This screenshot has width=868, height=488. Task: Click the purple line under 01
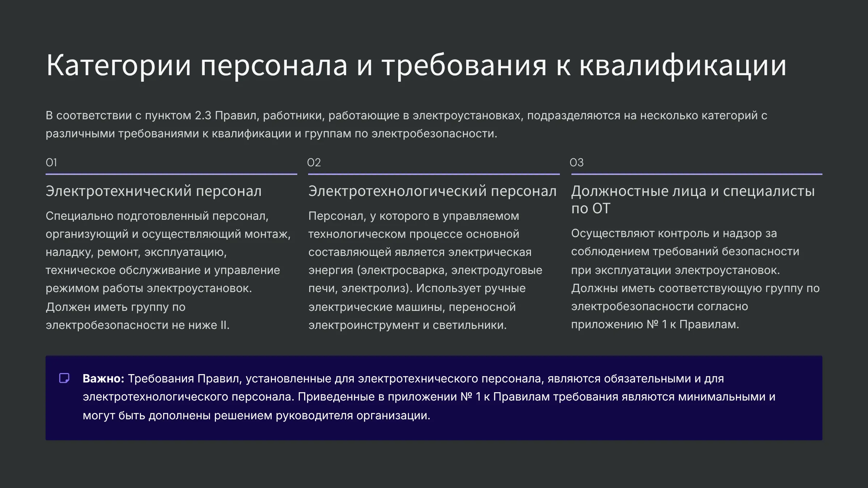point(171,174)
